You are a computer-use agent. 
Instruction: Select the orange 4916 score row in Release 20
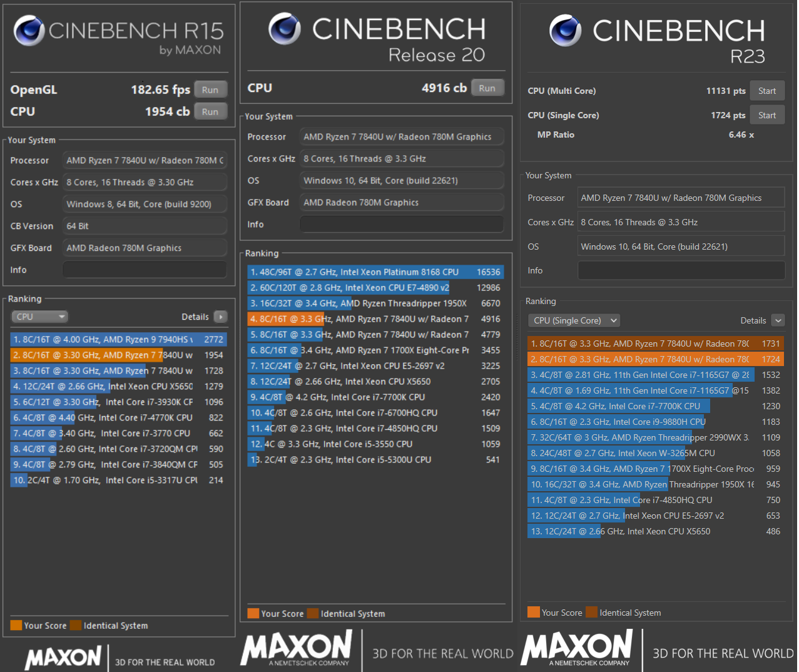375,318
